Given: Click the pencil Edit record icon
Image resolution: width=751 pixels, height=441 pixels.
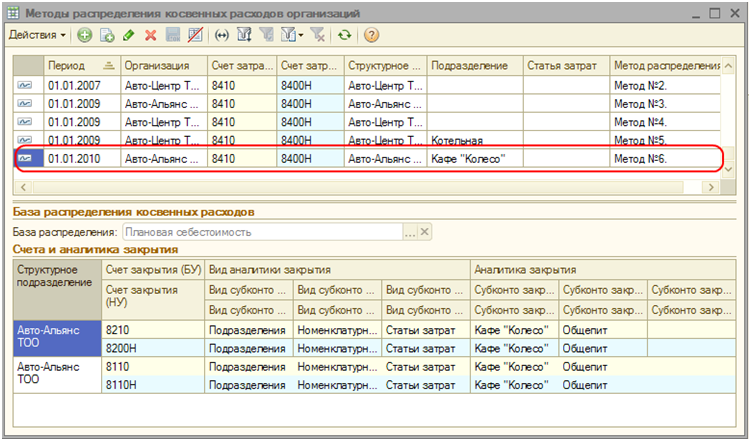Looking at the screenshot, I should (129, 35).
